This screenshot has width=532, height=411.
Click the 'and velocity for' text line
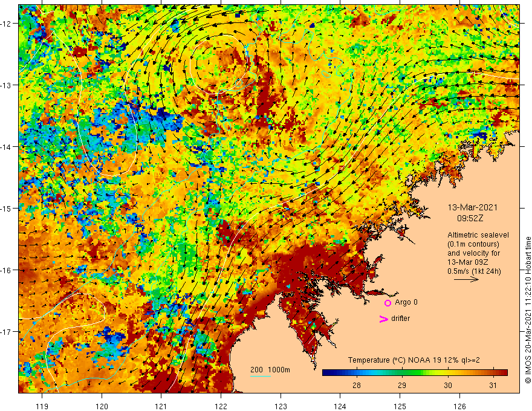[473, 253]
